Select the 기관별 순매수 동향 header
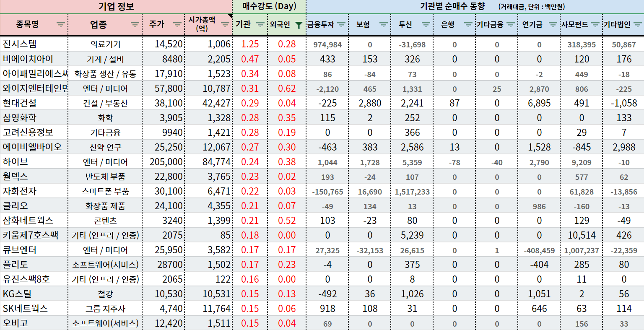This screenshot has height=330, width=644. 475,7
